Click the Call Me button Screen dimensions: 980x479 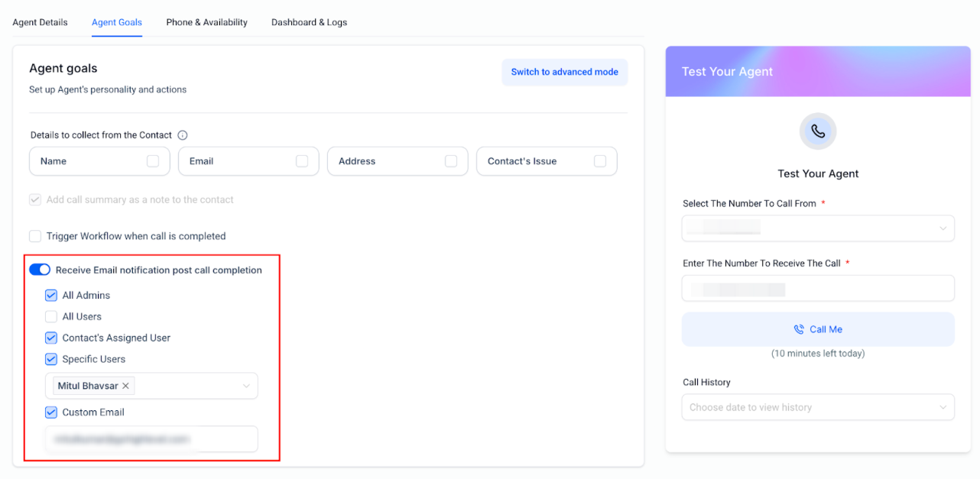click(818, 329)
